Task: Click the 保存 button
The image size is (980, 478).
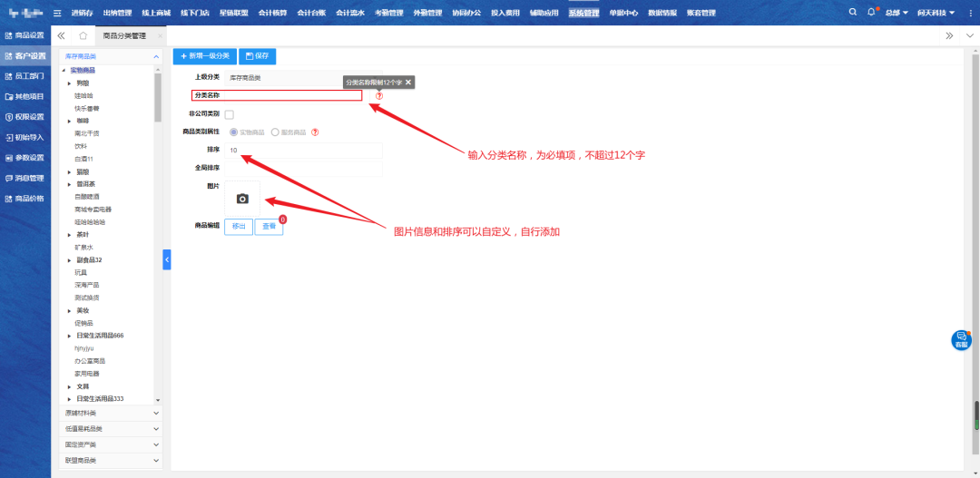Action: click(259, 56)
